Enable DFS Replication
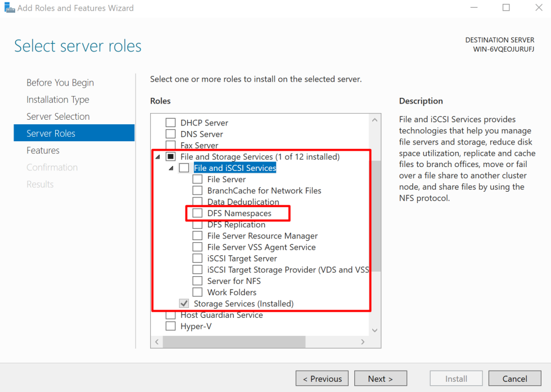Screen dimensions: 551x392 pos(197,224)
